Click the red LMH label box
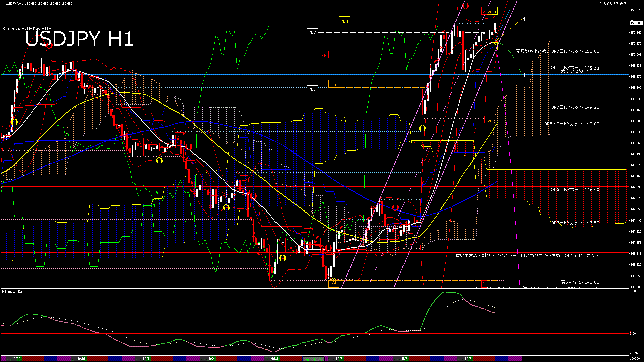 click(x=323, y=55)
